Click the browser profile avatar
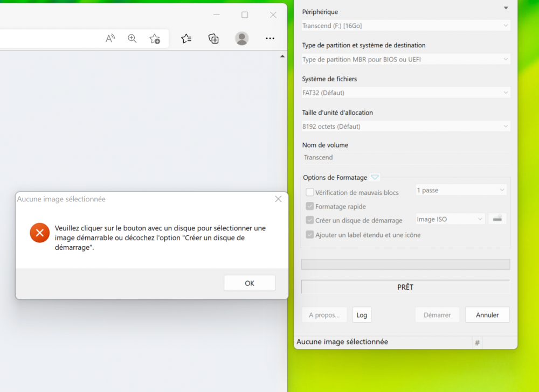Screen dimensions: 539x392 (241, 38)
